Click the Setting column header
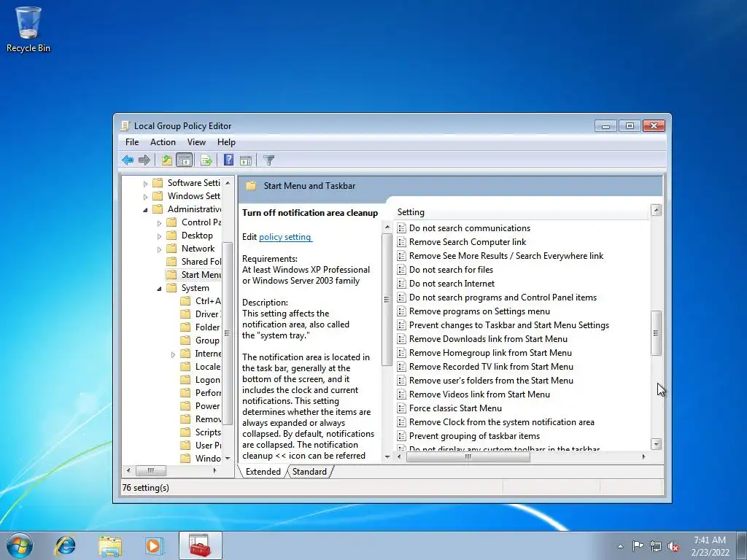 pos(522,212)
